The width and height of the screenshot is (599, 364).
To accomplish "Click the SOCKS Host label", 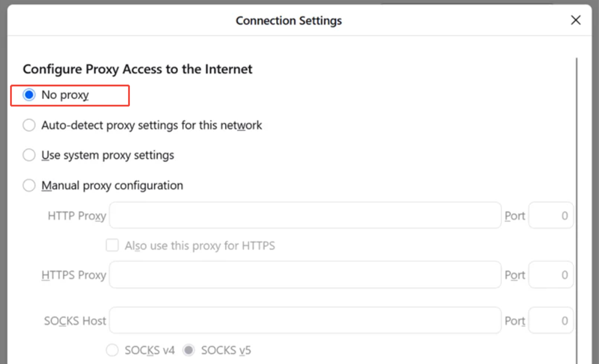I will point(74,321).
